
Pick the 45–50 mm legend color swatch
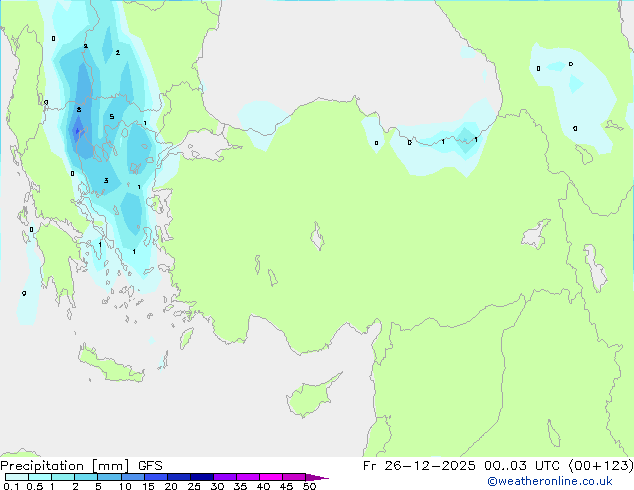(294, 477)
